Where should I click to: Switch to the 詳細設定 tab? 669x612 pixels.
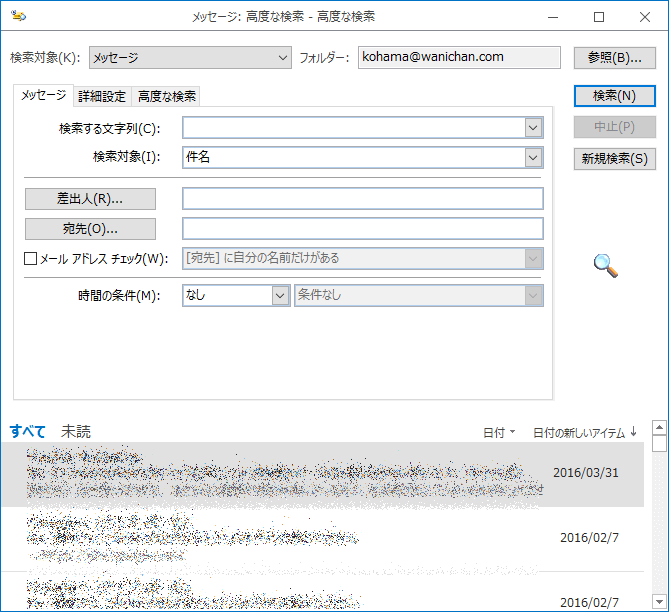click(x=102, y=97)
